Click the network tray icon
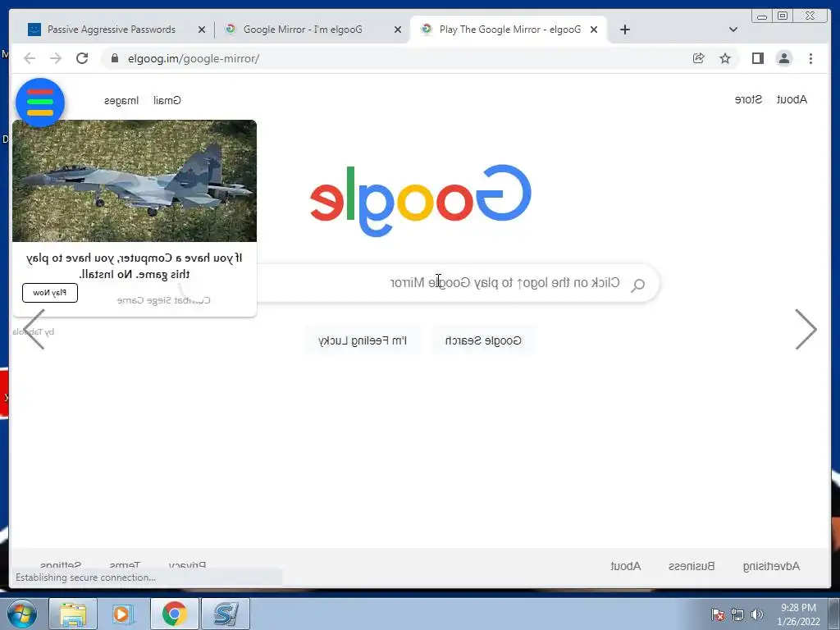 (x=737, y=614)
